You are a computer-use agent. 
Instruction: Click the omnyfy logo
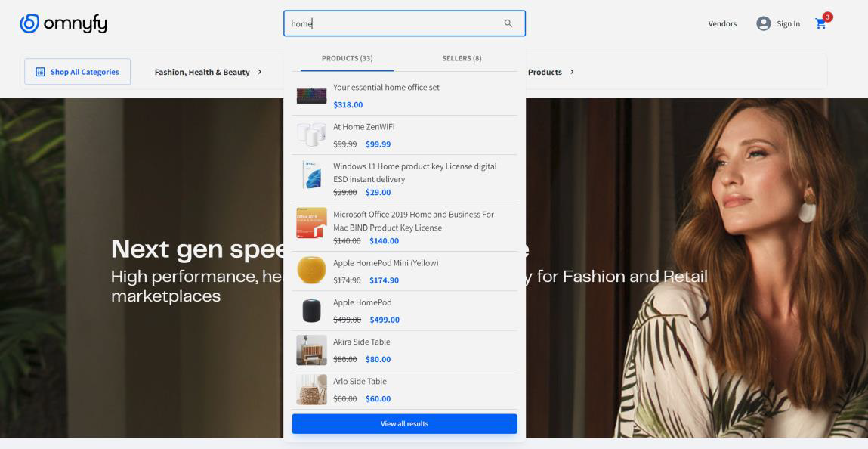coord(63,23)
